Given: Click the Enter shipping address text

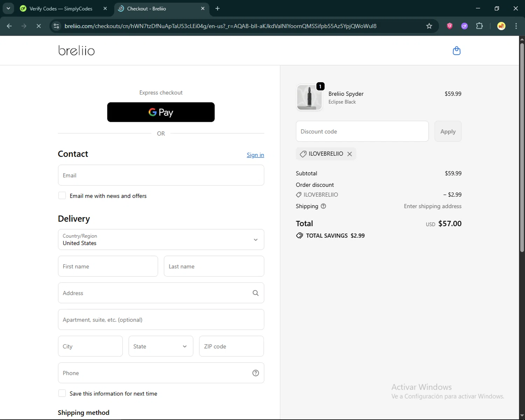Looking at the screenshot, I should point(433,206).
